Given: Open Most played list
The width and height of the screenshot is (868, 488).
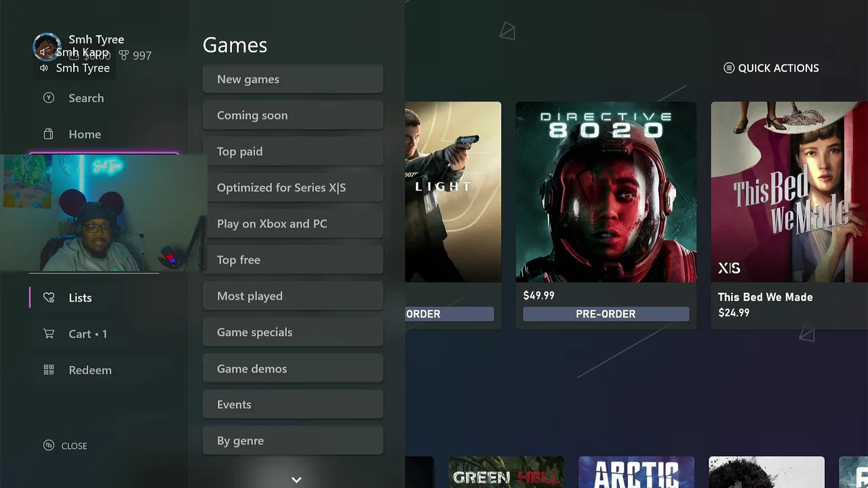Looking at the screenshot, I should pyautogui.click(x=293, y=296).
